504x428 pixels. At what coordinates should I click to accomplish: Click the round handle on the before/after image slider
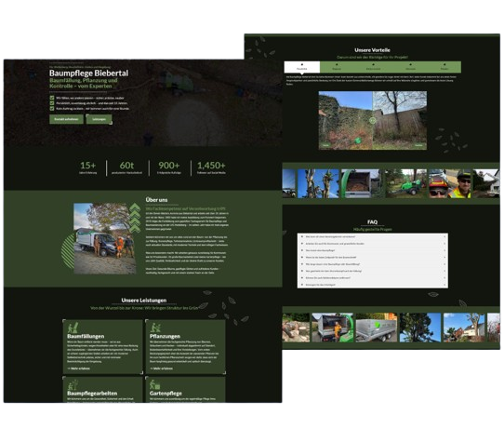(x=373, y=121)
